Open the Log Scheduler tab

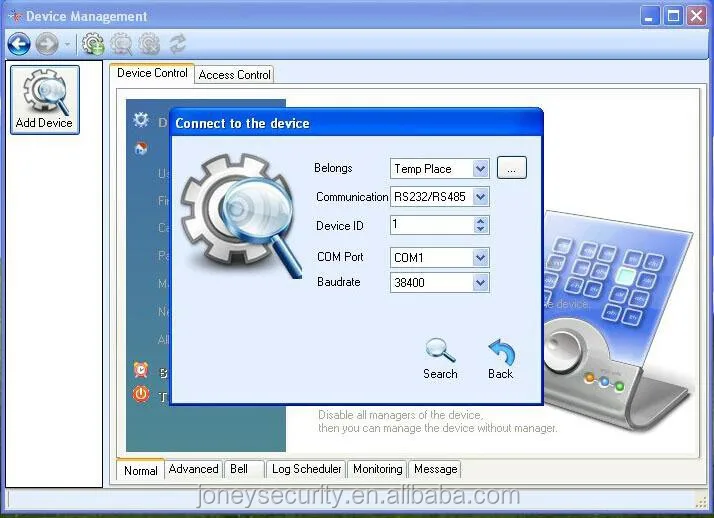click(x=306, y=469)
